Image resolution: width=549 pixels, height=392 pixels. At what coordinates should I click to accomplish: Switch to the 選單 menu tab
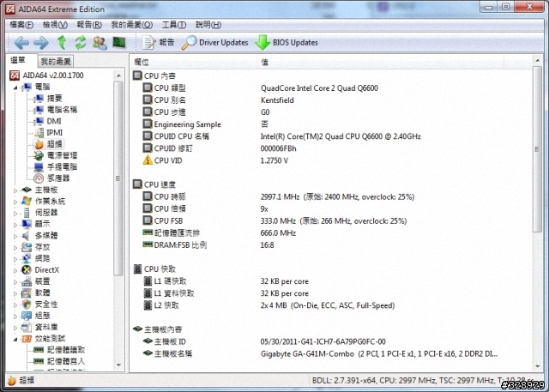coord(18,60)
